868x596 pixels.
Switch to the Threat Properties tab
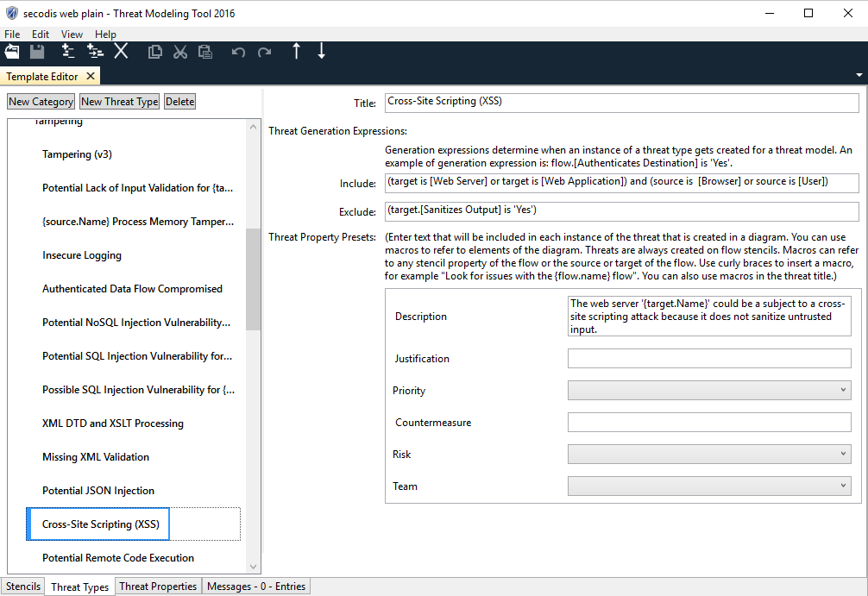click(x=158, y=587)
